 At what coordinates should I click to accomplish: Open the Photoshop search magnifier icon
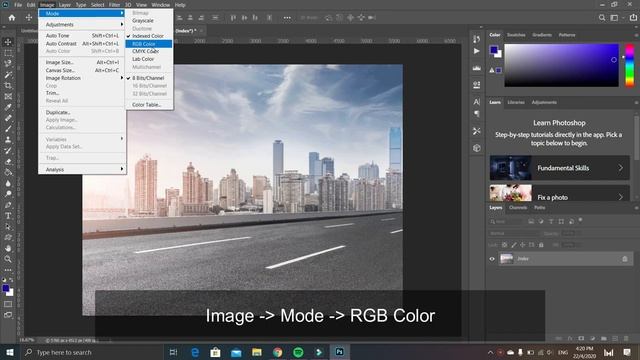pos(602,18)
